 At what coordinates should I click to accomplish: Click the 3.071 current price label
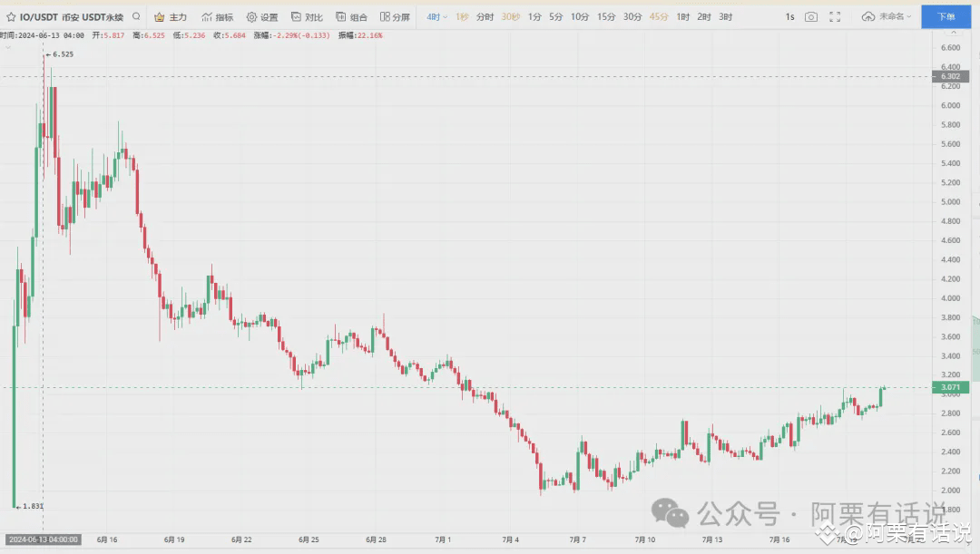[x=950, y=387]
